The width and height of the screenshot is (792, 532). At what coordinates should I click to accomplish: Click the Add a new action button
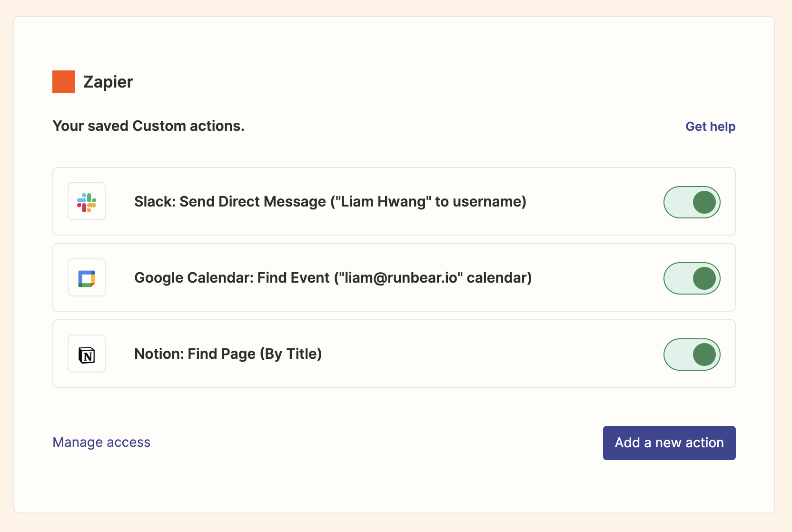tap(669, 443)
